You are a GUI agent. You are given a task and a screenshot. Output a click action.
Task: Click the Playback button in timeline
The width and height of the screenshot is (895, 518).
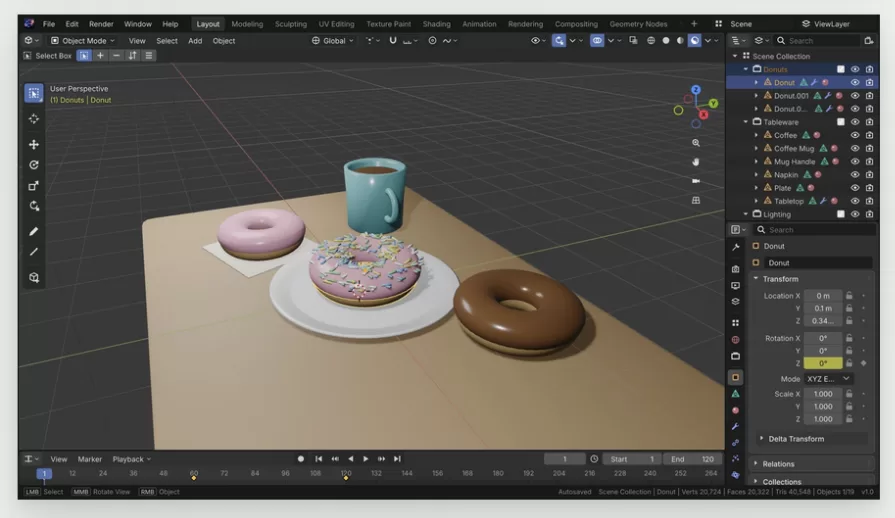[x=132, y=459]
